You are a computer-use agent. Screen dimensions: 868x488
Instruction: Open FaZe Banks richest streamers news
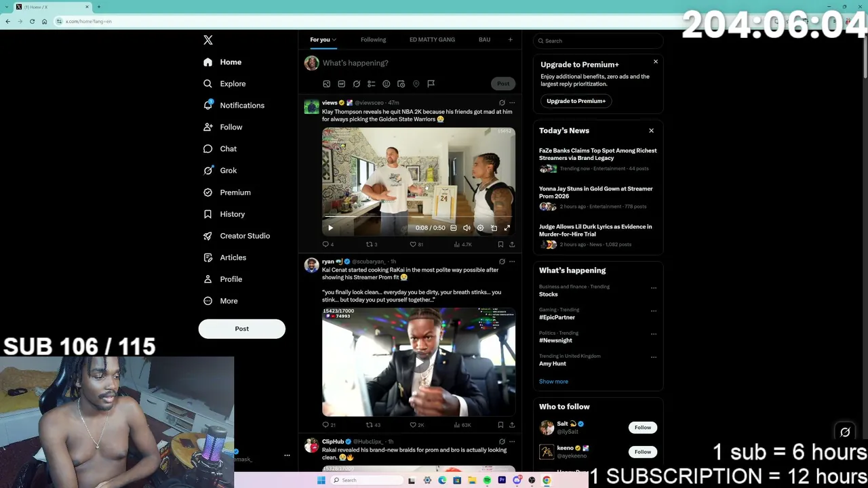pos(598,155)
